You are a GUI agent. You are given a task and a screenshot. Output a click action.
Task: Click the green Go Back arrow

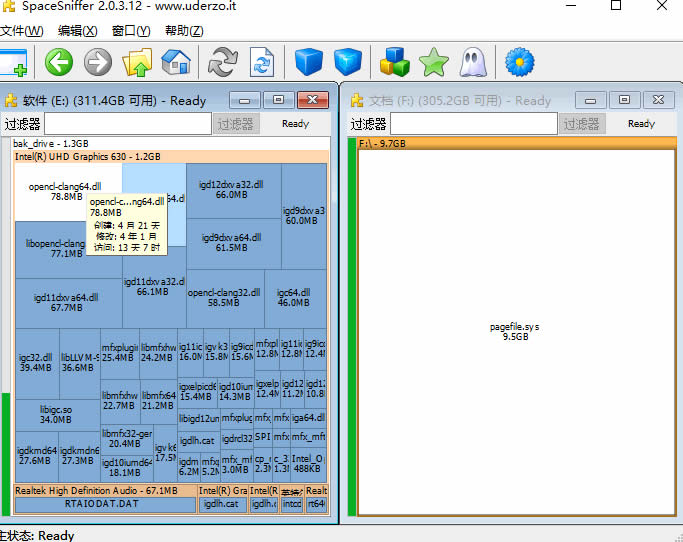59,63
